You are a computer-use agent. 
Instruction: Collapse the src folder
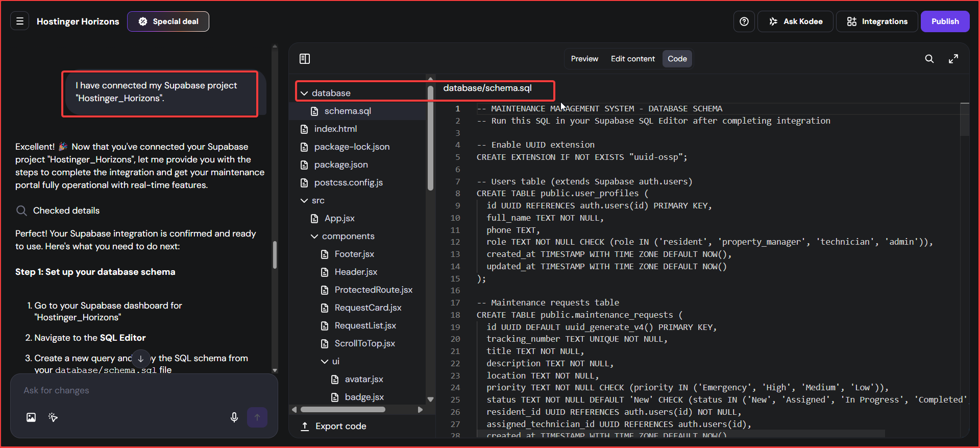[304, 200]
